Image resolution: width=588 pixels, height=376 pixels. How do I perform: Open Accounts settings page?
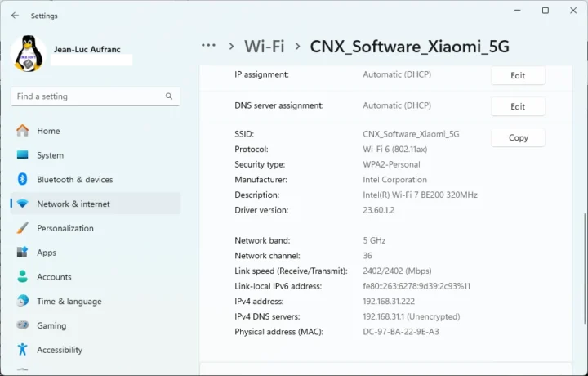point(96,276)
